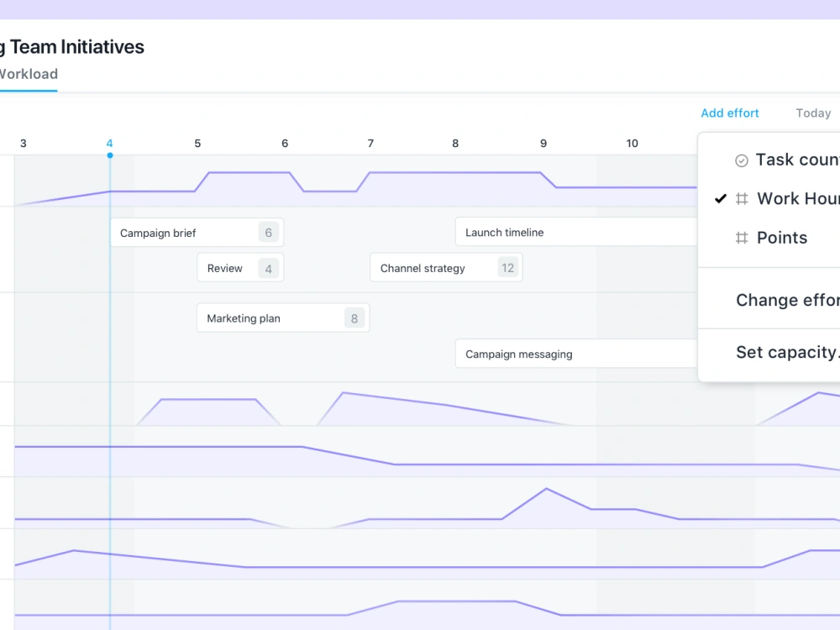Click the Task count circle icon
The image size is (840, 630).
pos(741,160)
